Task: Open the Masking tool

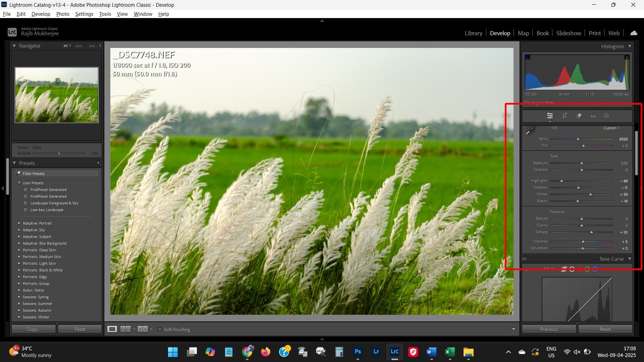Action: (x=606, y=116)
